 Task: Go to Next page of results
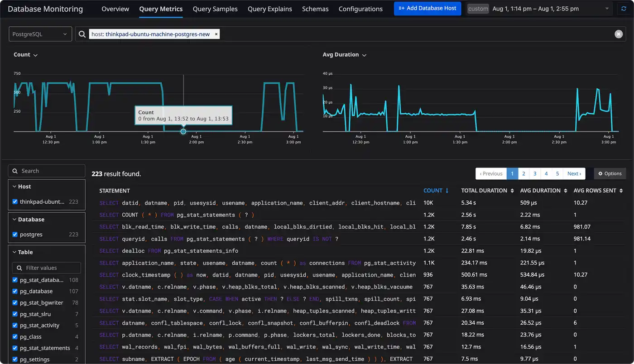coord(574,173)
